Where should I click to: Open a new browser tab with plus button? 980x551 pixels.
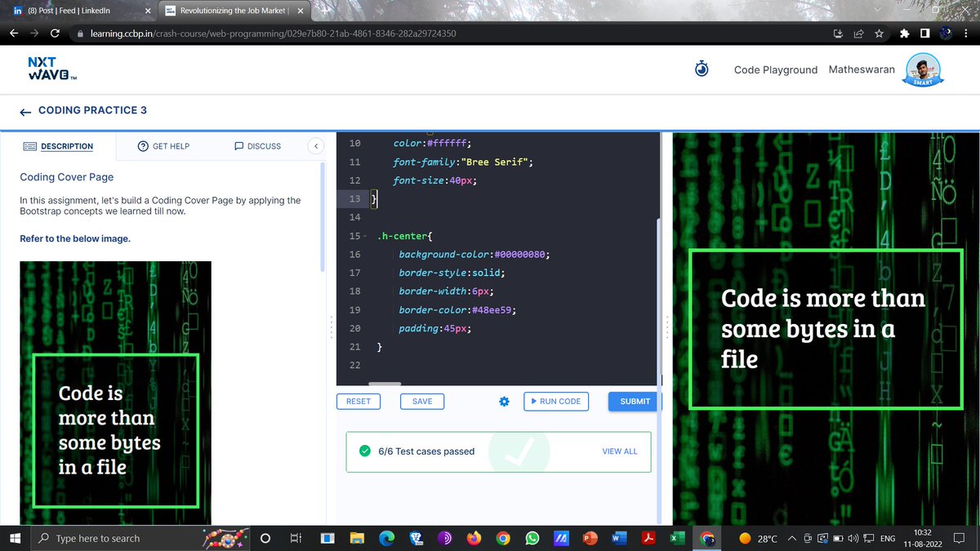coord(325,10)
